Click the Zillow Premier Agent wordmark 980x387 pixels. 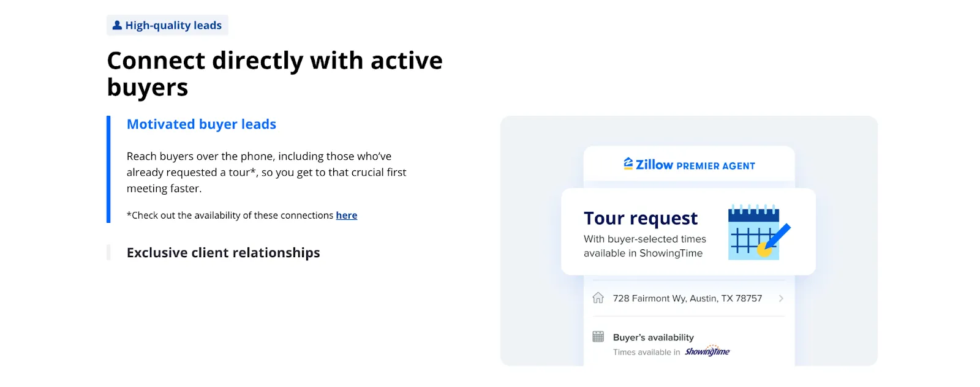pyautogui.click(x=689, y=164)
